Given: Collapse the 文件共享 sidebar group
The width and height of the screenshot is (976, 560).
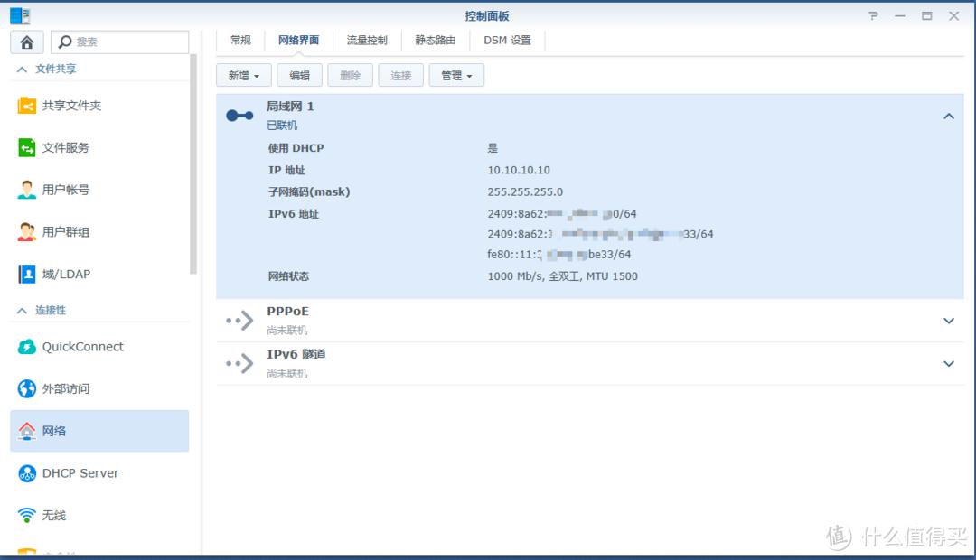Looking at the screenshot, I should click(x=22, y=69).
